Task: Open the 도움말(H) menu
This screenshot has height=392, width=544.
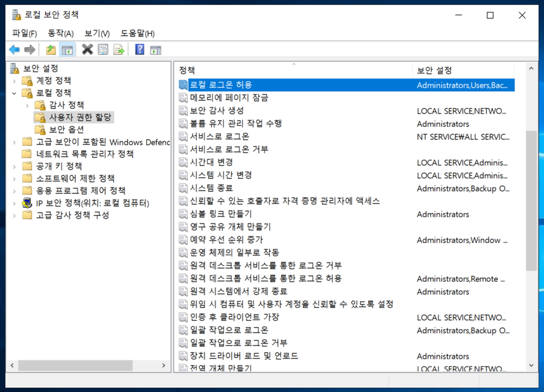Action: tap(137, 33)
